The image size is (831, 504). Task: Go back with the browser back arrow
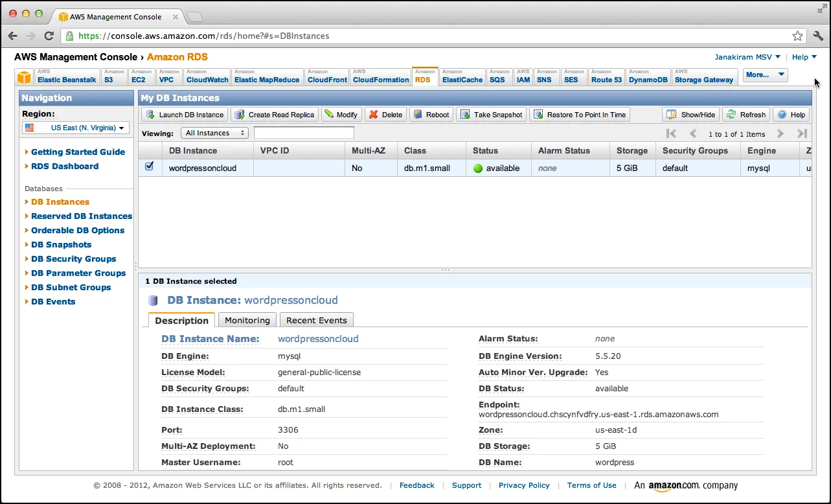[x=13, y=36]
